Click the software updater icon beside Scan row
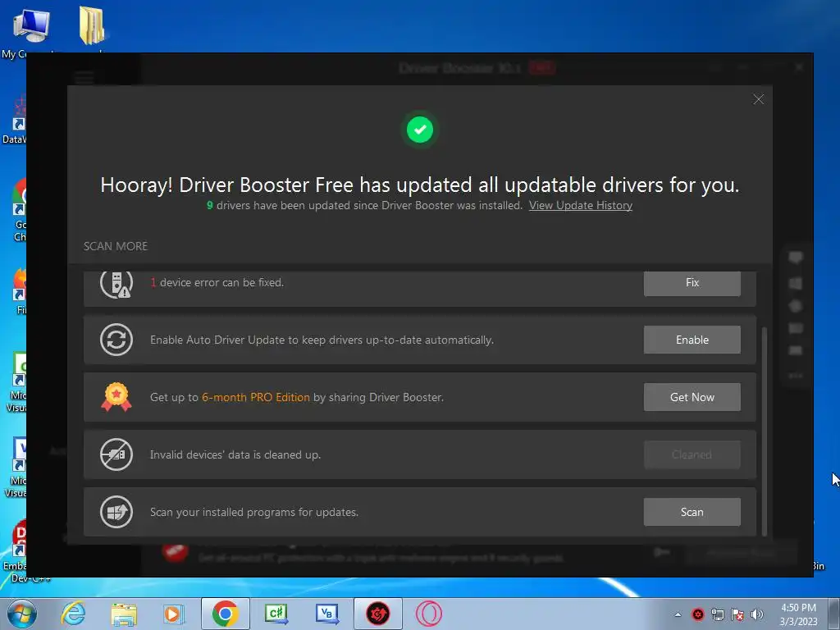840x630 pixels. coord(116,512)
